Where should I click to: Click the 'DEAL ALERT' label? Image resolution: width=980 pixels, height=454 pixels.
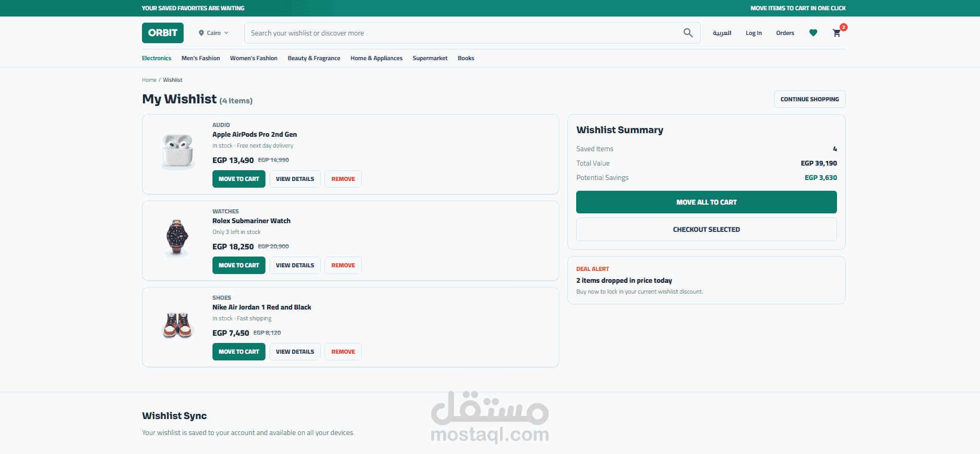[x=593, y=269]
